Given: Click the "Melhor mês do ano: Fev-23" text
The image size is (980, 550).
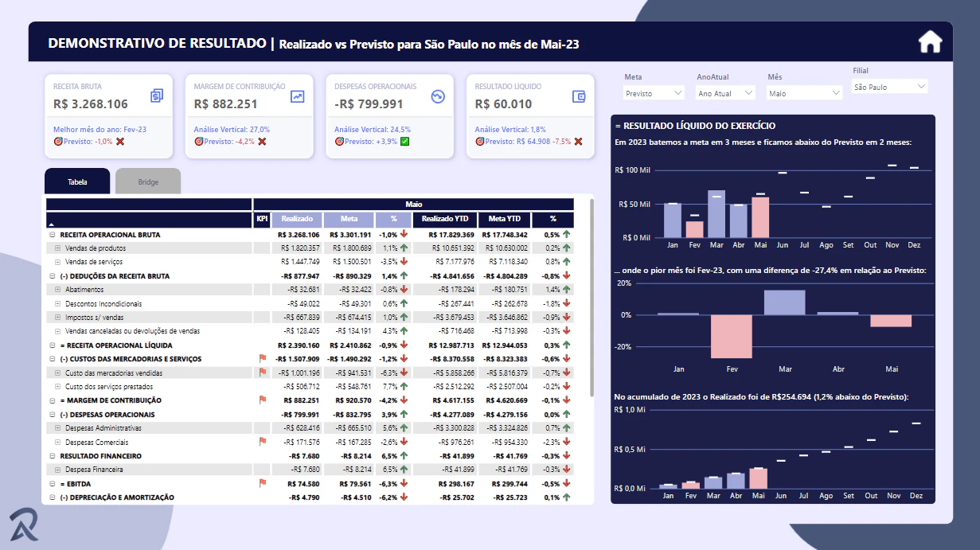Looking at the screenshot, I should 100,129.
